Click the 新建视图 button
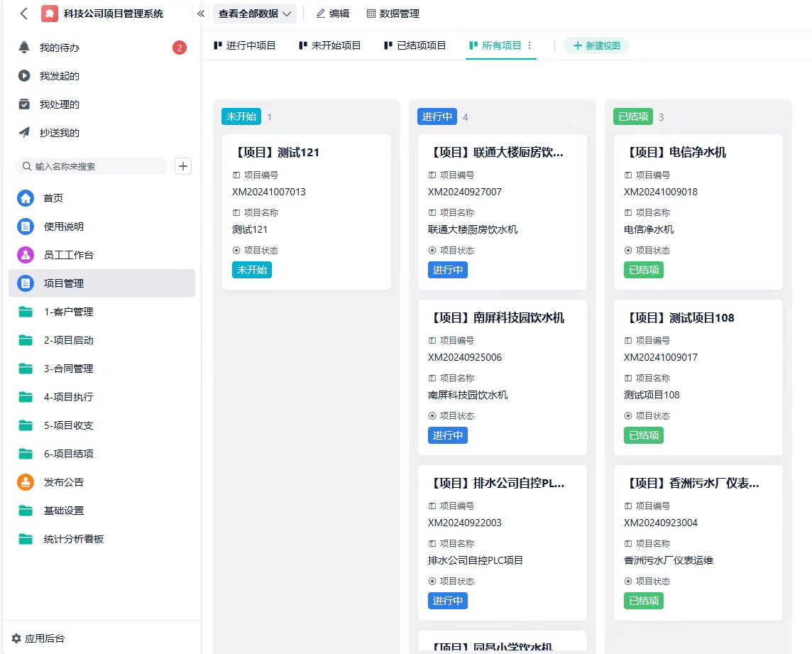This screenshot has height=654, width=812. click(x=596, y=45)
